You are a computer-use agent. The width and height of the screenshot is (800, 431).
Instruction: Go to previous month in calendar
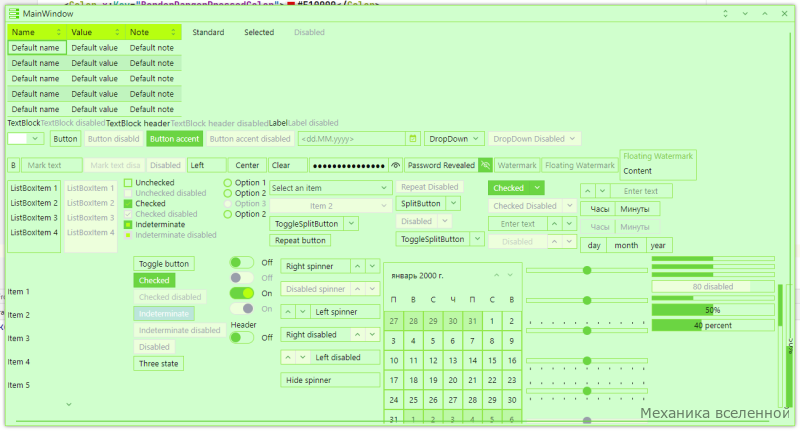click(x=496, y=275)
